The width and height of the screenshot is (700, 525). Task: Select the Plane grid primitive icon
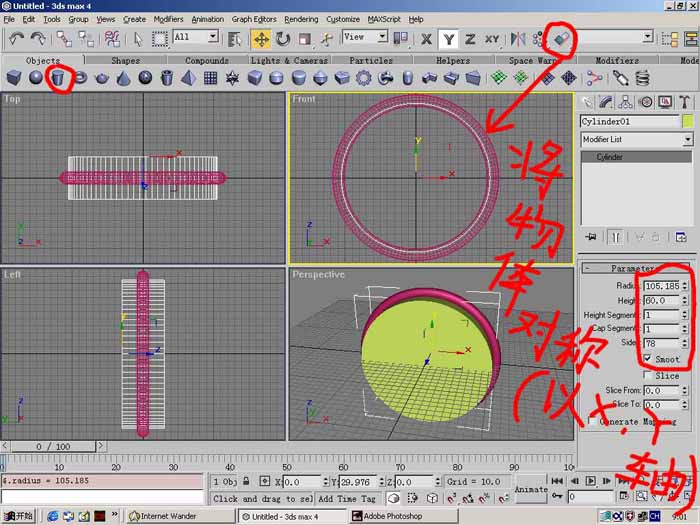(x=210, y=78)
